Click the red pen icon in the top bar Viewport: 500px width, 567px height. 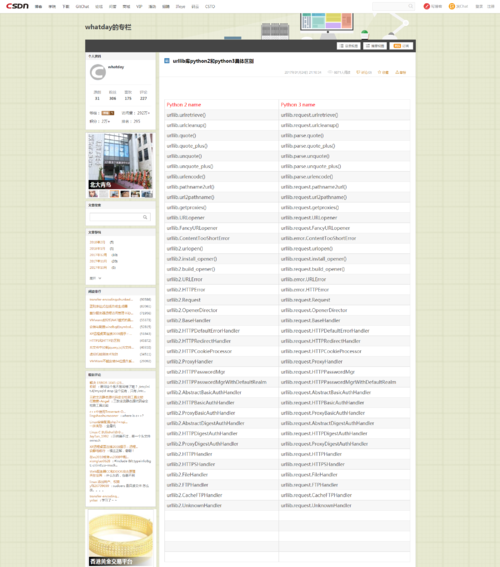[x=427, y=6]
